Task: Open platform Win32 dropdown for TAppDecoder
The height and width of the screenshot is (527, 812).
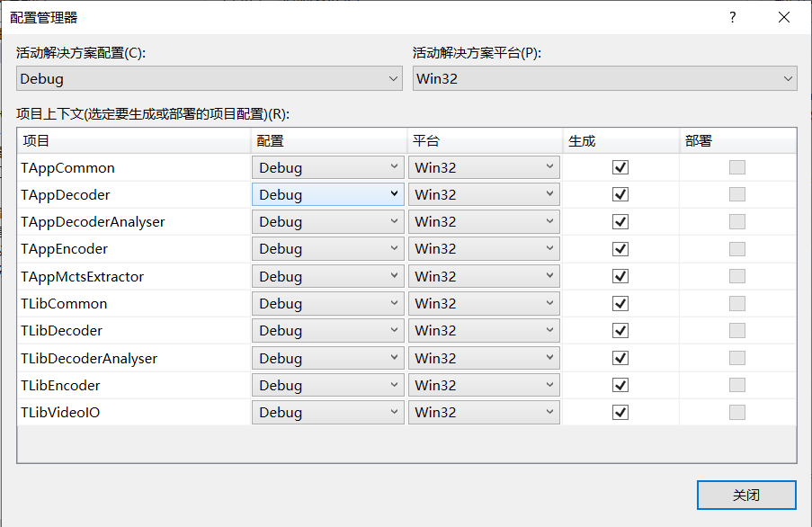Action: [x=484, y=194]
